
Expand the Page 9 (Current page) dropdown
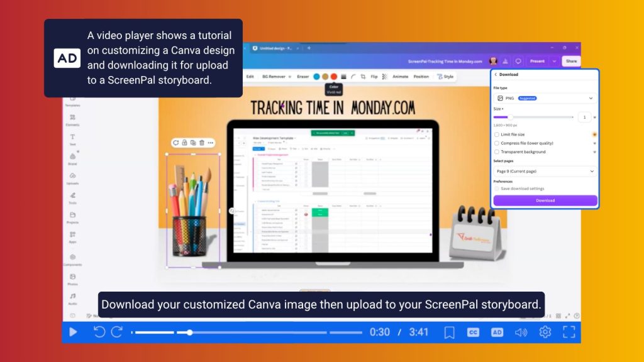tap(545, 171)
